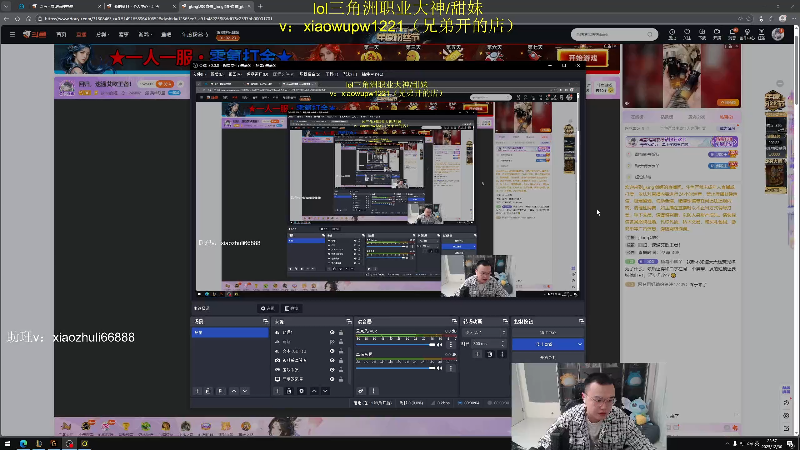
Task: Toggle visibility of display capture source
Action: (x=332, y=379)
